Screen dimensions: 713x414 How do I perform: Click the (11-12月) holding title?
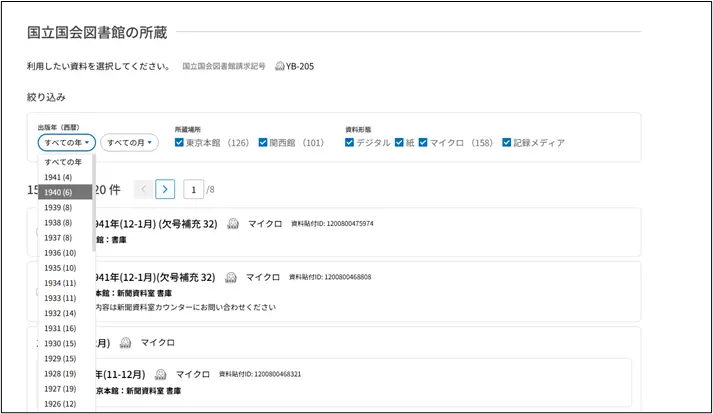pos(121,374)
